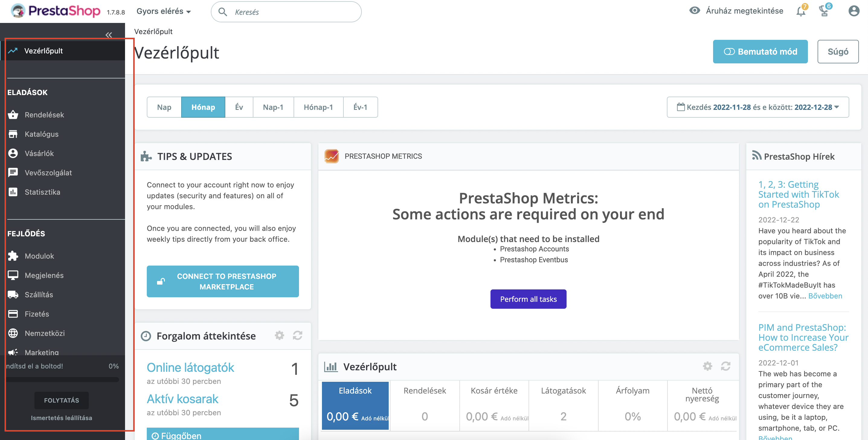This screenshot has width=868, height=440.
Task: Expand the date range picker dropdown
Action: (x=757, y=107)
